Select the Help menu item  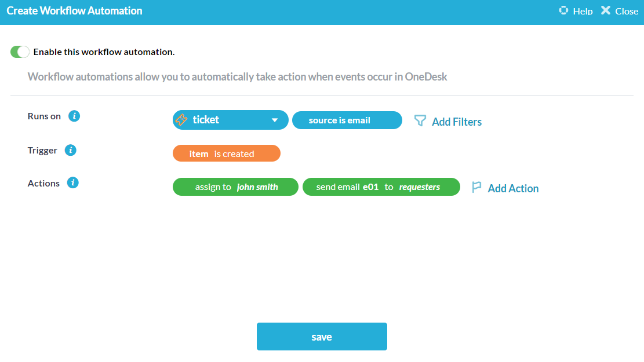click(581, 10)
